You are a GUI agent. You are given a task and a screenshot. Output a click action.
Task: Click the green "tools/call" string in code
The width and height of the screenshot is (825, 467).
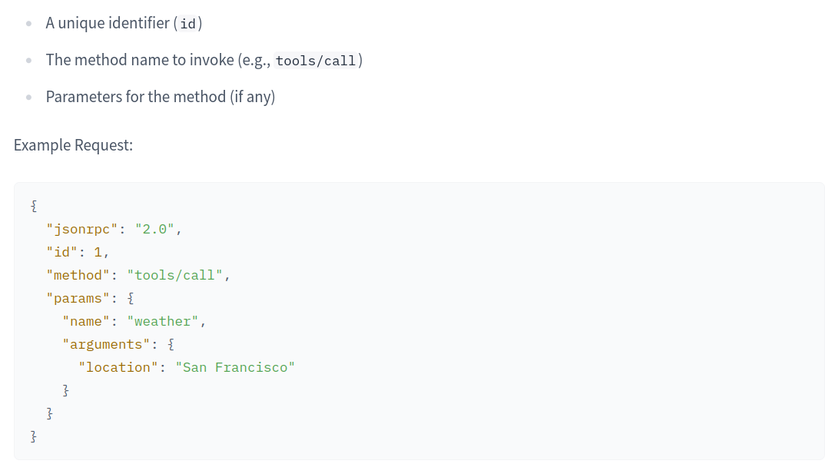[175, 276]
